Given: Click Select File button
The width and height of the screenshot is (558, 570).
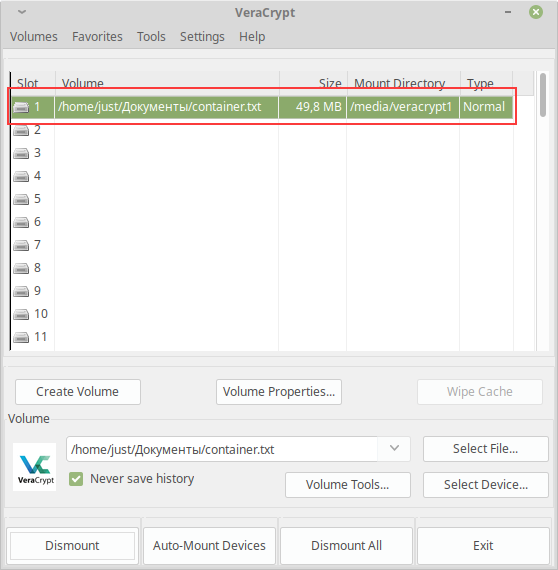Looking at the screenshot, I should 486,449.
